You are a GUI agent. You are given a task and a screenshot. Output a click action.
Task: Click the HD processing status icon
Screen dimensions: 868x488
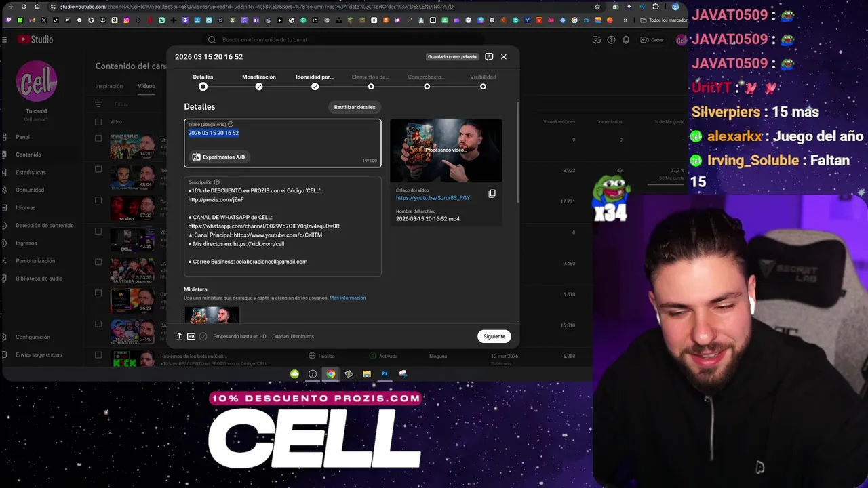tap(191, 336)
